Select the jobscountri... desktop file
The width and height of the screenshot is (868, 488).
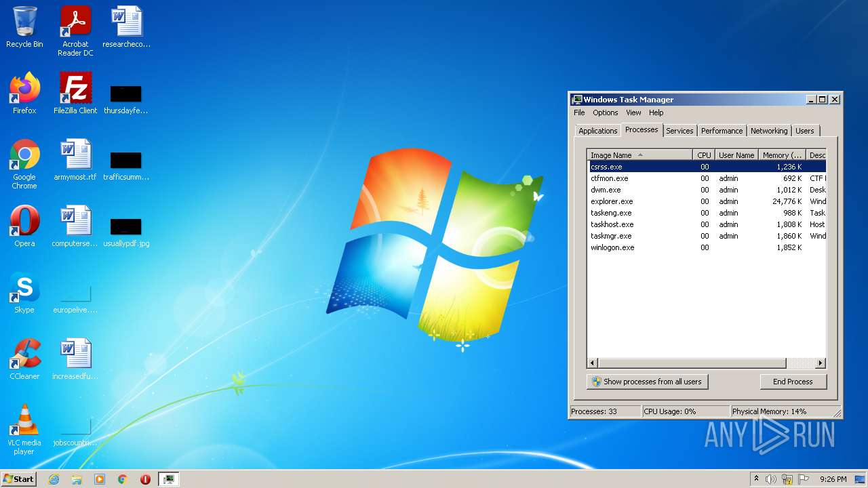(x=75, y=432)
